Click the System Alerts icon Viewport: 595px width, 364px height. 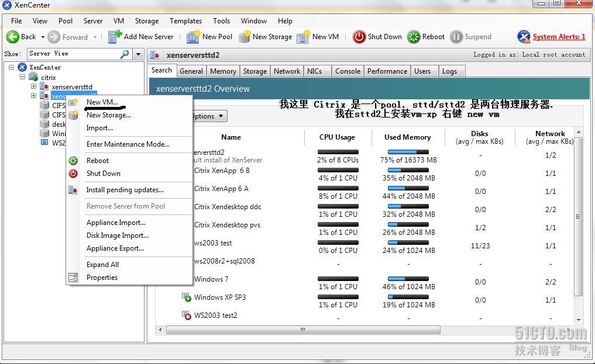coord(524,37)
